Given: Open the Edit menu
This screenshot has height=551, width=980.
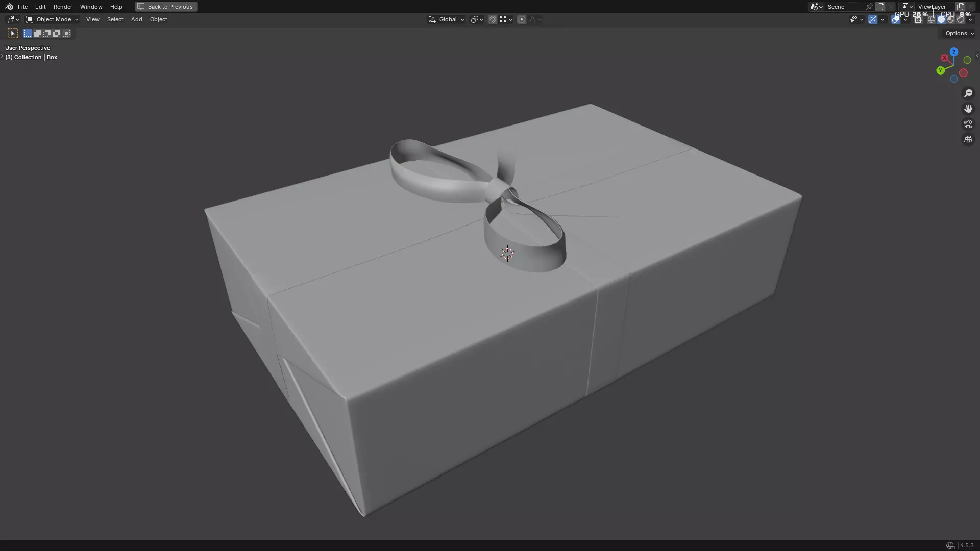Looking at the screenshot, I should tap(40, 7).
